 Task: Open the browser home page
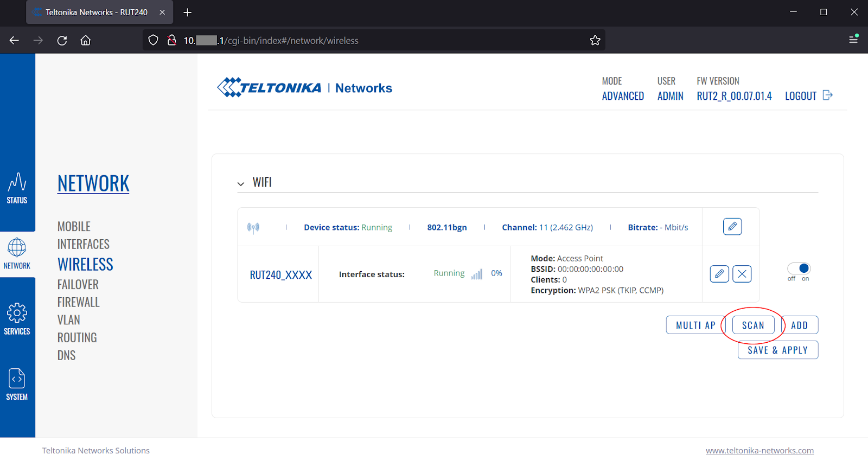(x=86, y=40)
